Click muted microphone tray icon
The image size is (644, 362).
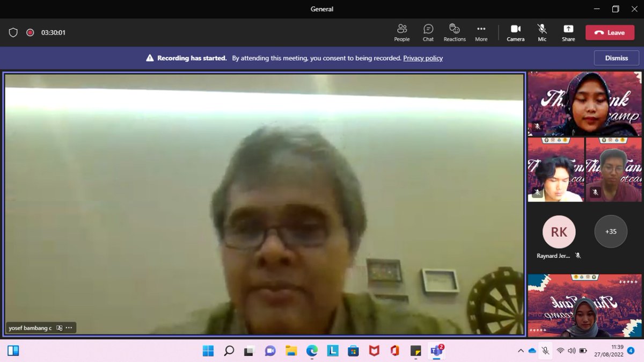(545, 351)
